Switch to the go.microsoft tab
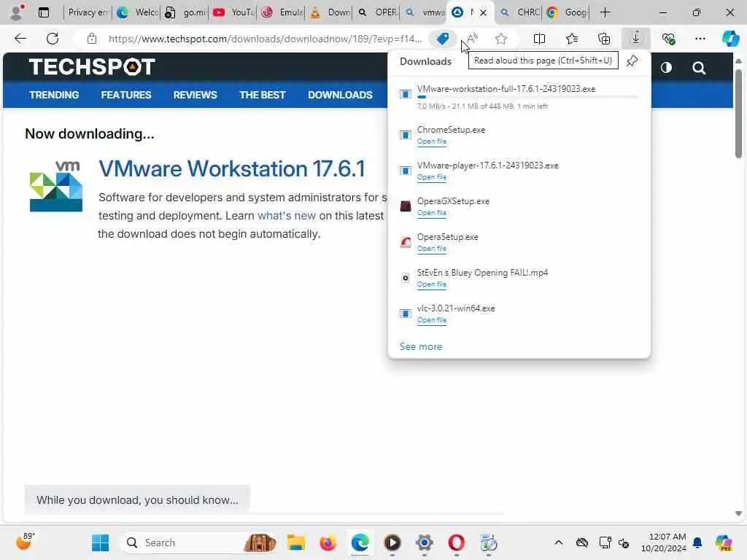 coord(185,12)
